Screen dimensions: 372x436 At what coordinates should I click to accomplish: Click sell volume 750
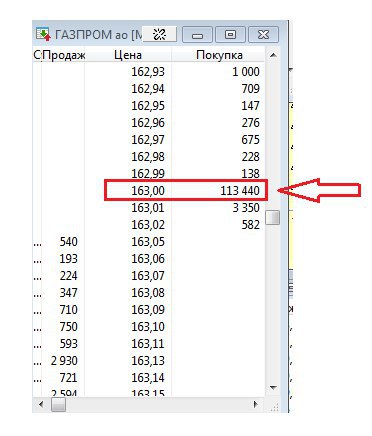[x=69, y=327]
